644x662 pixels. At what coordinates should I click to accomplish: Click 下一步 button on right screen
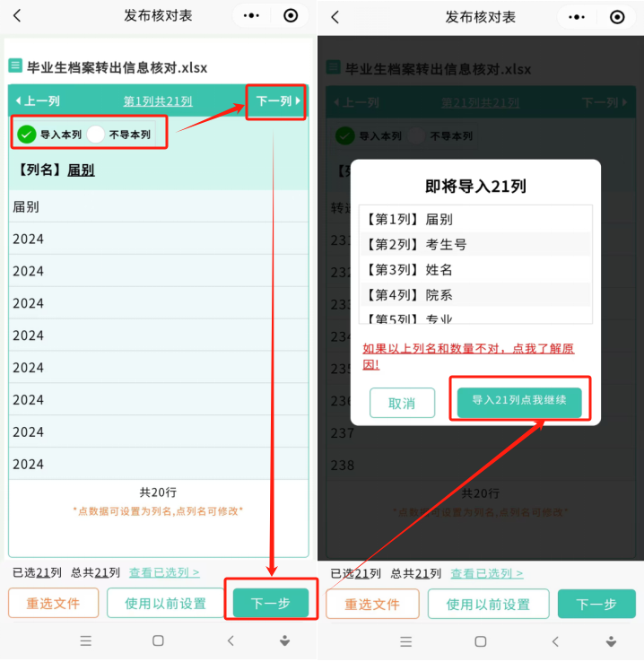[x=596, y=605]
